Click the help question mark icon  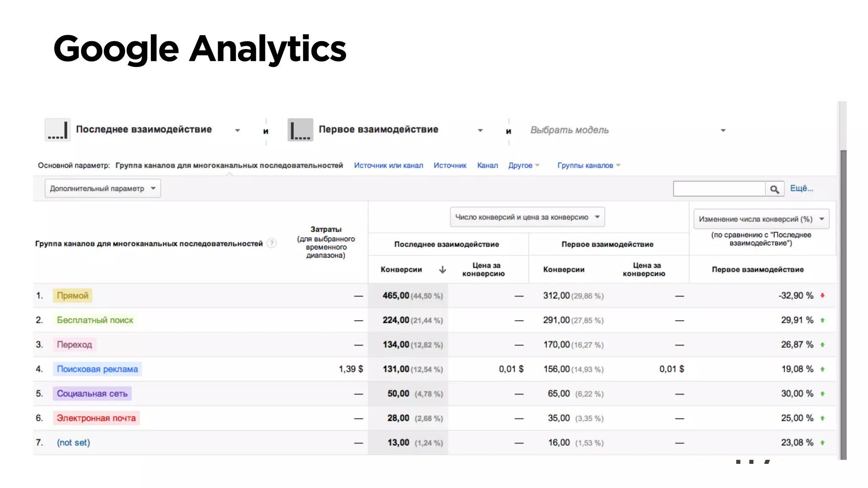coord(272,243)
